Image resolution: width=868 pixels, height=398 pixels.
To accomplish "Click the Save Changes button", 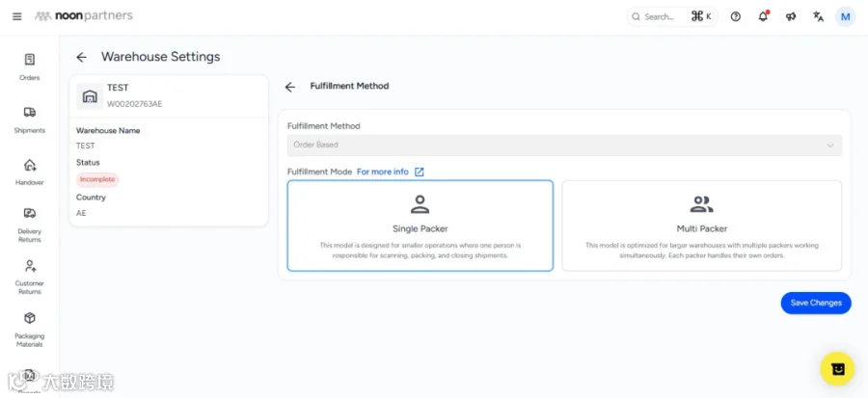I will point(816,303).
